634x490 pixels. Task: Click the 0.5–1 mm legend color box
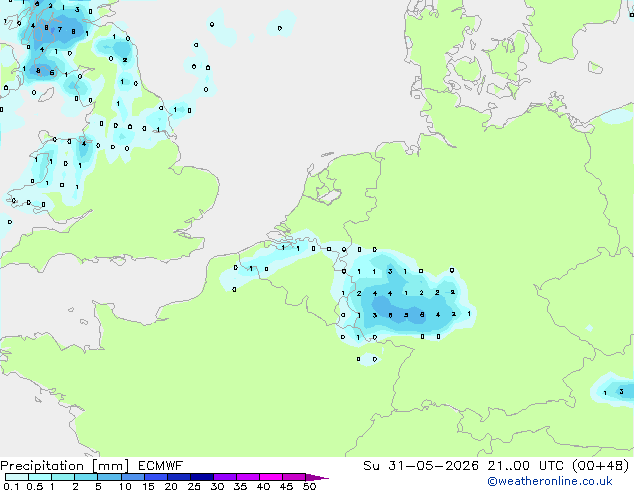pyautogui.click(x=40, y=477)
